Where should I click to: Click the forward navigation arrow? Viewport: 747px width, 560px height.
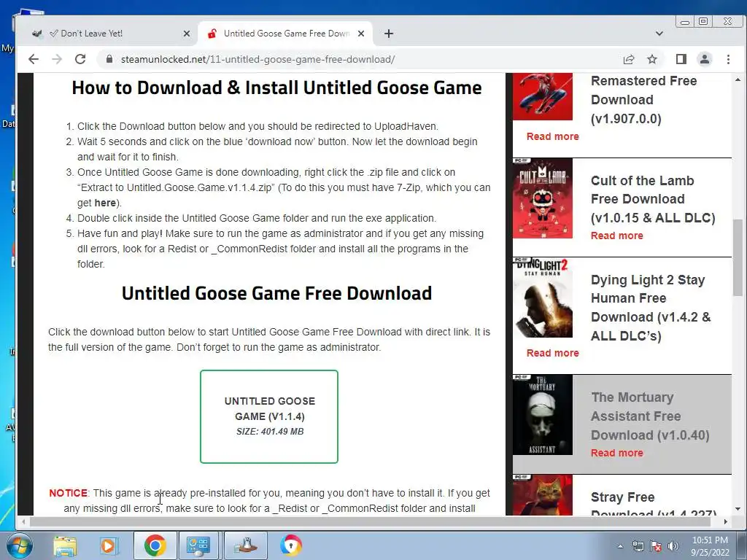(x=57, y=59)
